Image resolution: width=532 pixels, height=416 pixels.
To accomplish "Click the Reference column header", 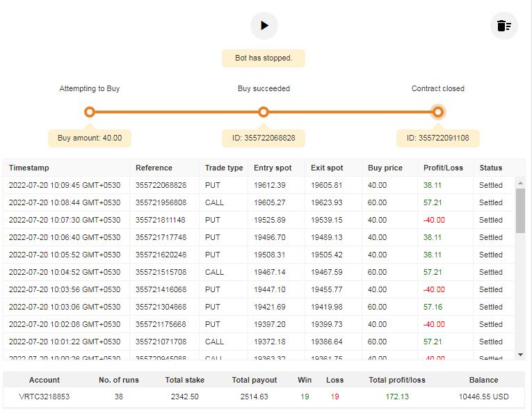I will coord(154,168).
